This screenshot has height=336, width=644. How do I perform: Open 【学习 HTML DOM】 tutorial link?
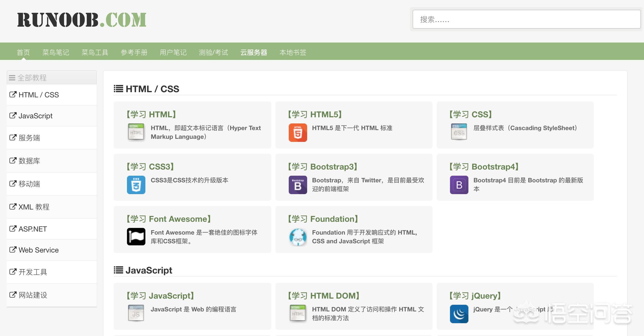click(324, 296)
